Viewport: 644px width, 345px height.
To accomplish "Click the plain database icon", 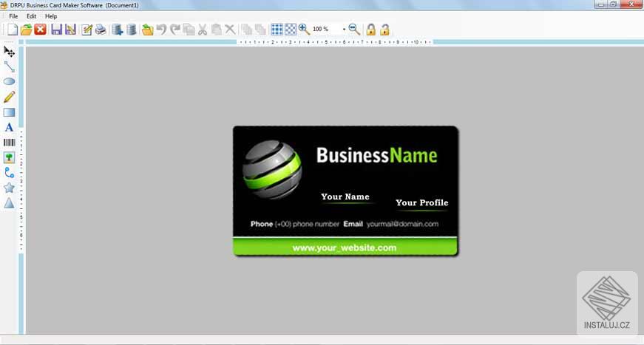I will point(132,30).
